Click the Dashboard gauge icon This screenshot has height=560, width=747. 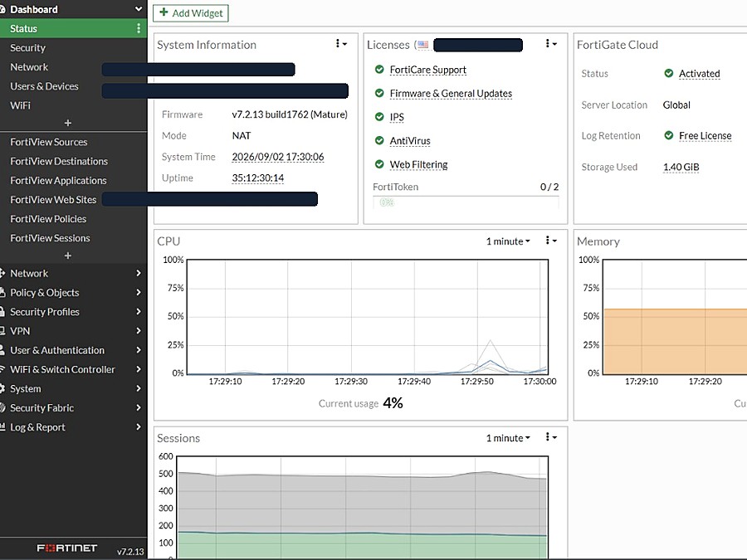(x=2, y=9)
